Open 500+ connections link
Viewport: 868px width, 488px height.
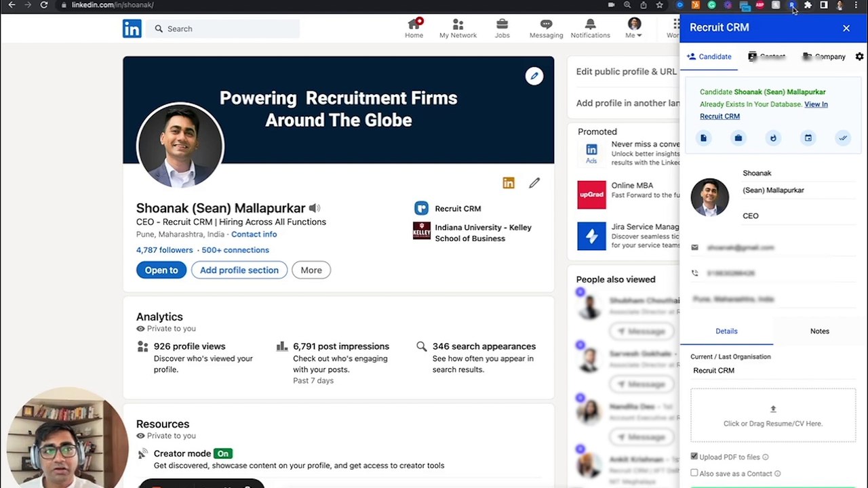point(235,250)
